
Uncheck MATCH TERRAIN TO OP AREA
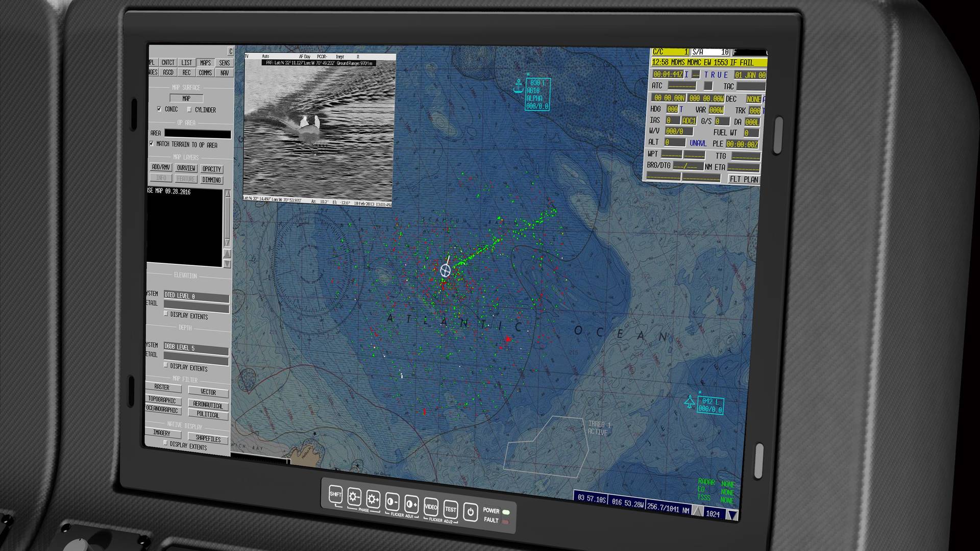[152, 144]
